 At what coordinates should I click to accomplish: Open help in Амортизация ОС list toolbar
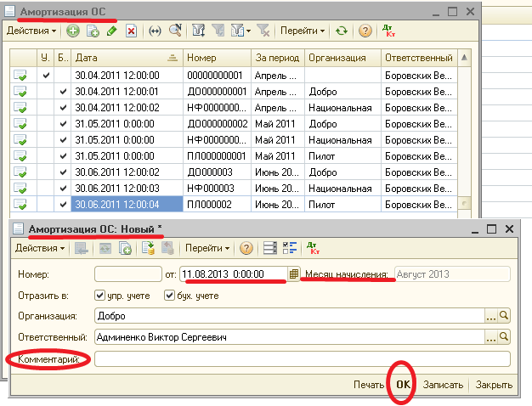[x=365, y=31]
